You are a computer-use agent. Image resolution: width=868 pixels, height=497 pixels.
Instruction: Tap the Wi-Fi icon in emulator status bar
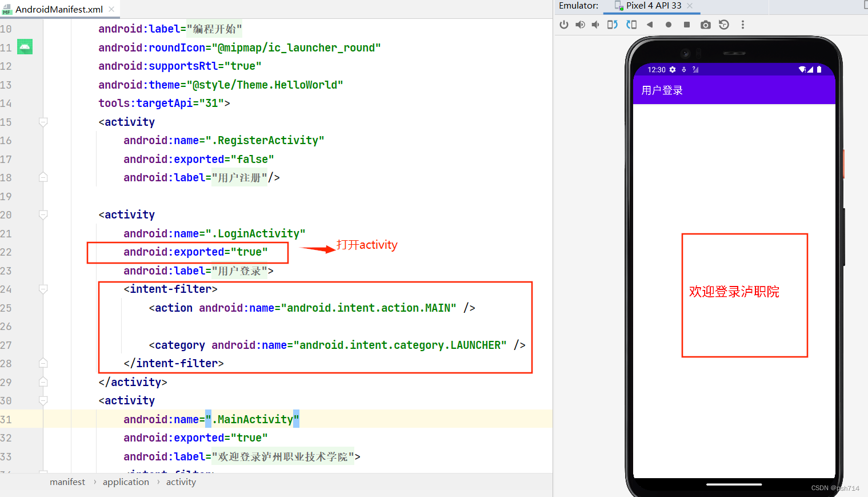(802, 69)
